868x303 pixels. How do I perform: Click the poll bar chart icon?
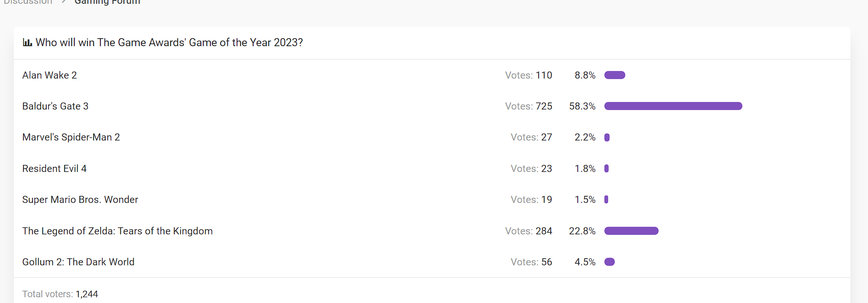pyautogui.click(x=27, y=42)
